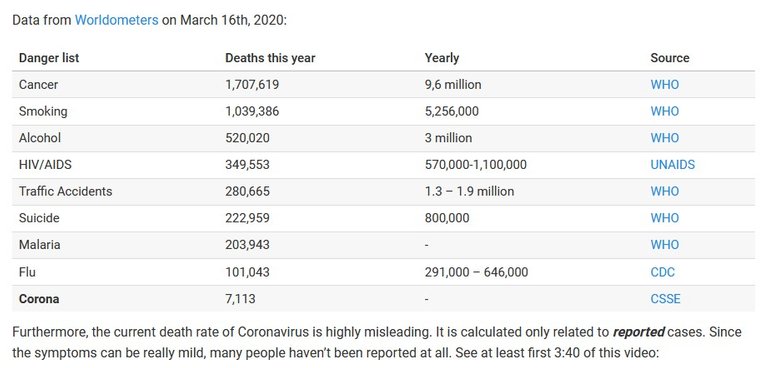
Task: Open CSSE source link for Corona
Action: (665, 298)
